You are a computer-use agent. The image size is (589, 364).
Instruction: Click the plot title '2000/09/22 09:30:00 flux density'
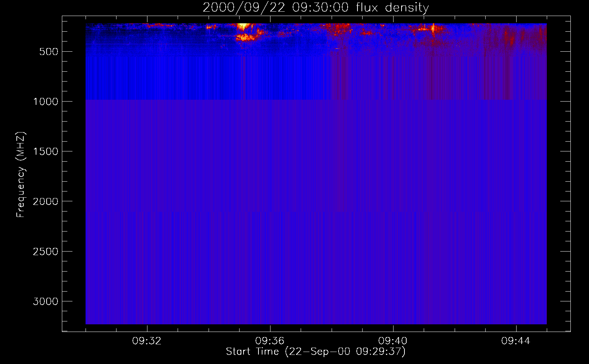coord(316,8)
